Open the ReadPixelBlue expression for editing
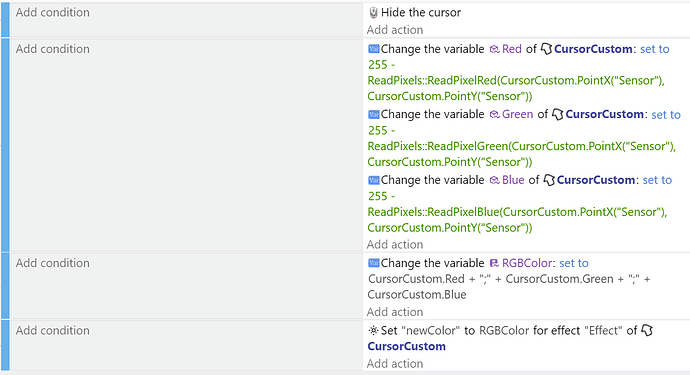Viewport: 690px width, 375px height. pyautogui.click(x=518, y=212)
